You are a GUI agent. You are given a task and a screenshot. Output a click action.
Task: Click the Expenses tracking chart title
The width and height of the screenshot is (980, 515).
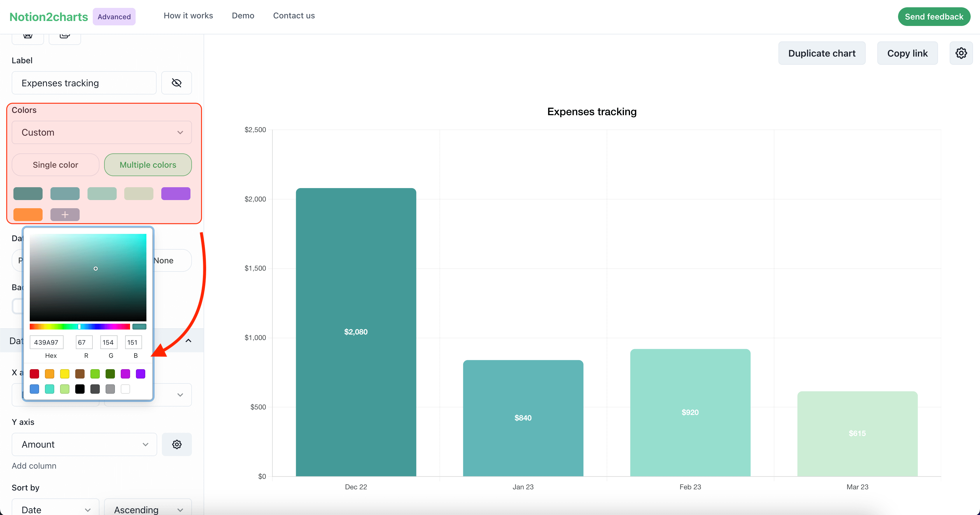pyautogui.click(x=591, y=111)
